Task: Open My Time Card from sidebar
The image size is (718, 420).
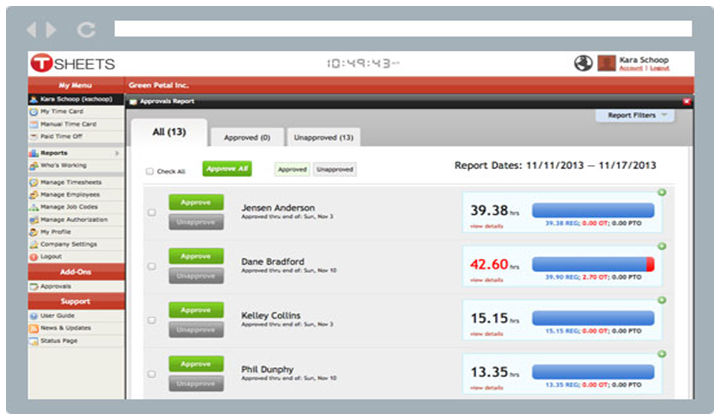Action: tap(62, 112)
